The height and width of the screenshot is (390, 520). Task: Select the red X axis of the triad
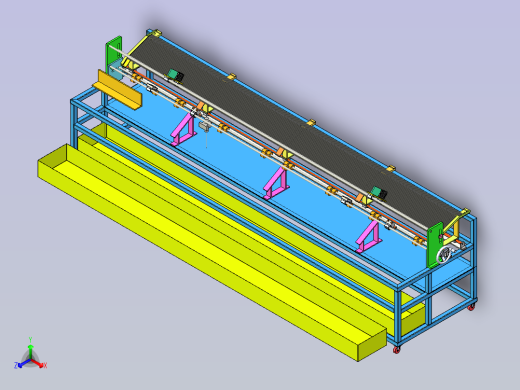(x=39, y=364)
